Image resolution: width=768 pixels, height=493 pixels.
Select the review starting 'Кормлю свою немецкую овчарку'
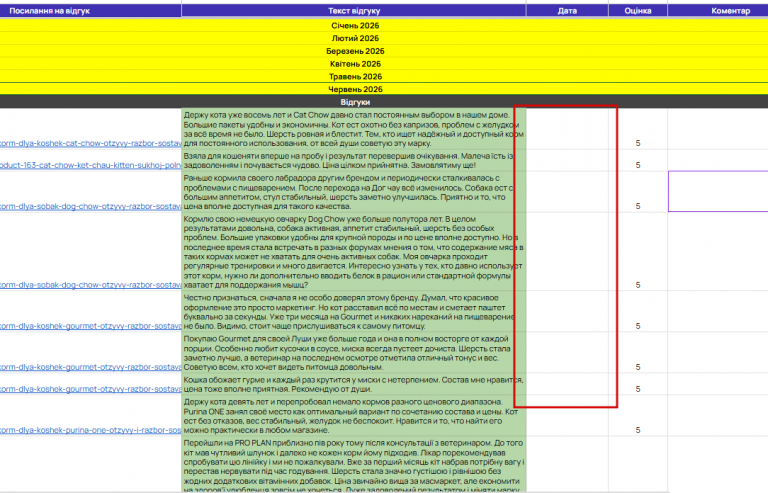pos(354,252)
